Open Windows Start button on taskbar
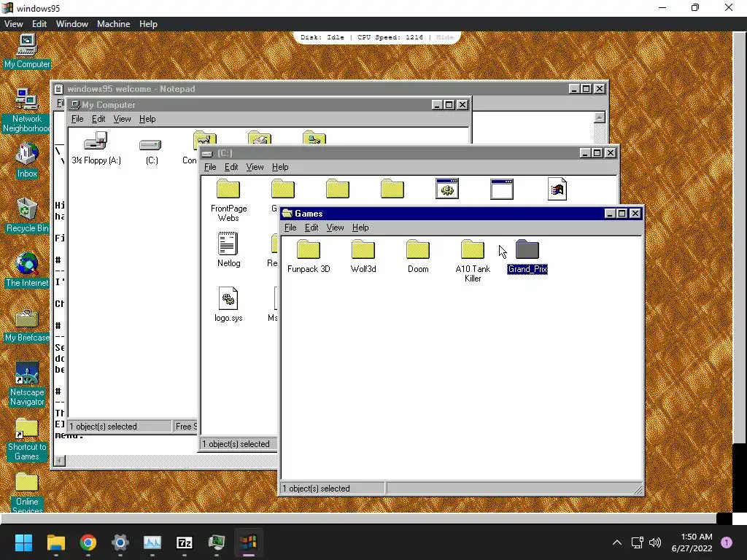The height and width of the screenshot is (560, 747). coord(23,542)
